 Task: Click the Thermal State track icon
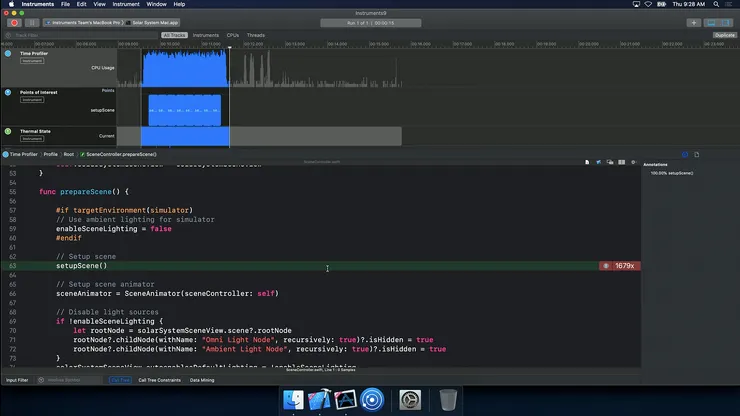click(9, 131)
